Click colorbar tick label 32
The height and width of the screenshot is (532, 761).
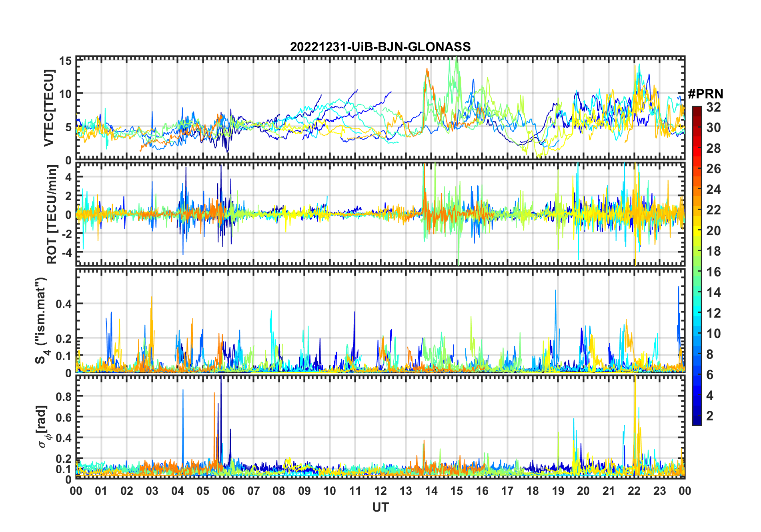tap(713, 107)
